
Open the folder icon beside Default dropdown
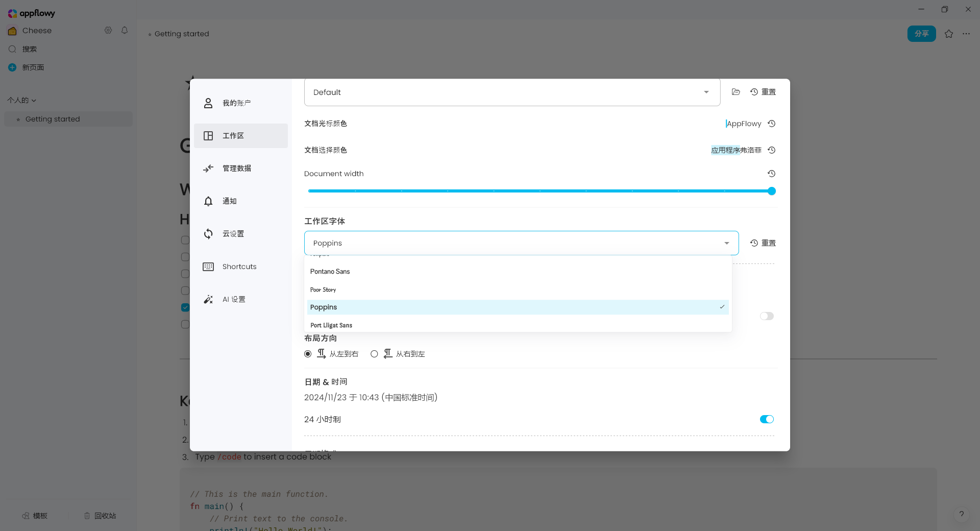coord(736,92)
